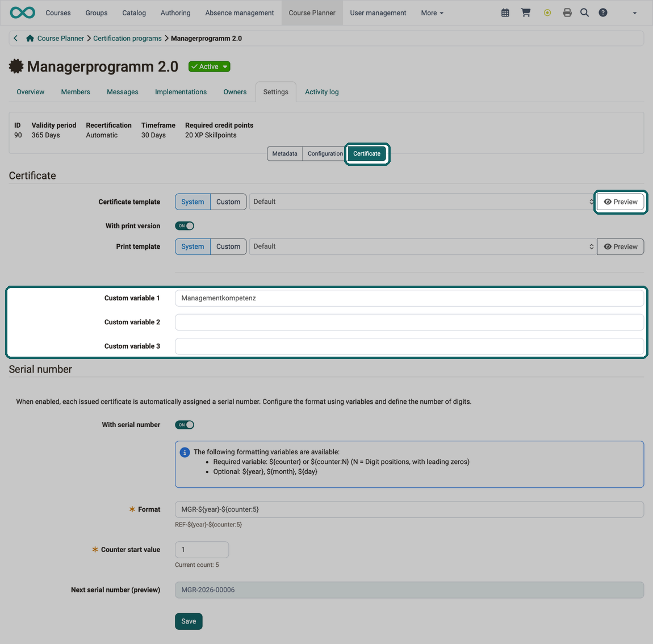The width and height of the screenshot is (653, 644).
Task: Click the yellow circle status icon
Action: click(x=547, y=13)
